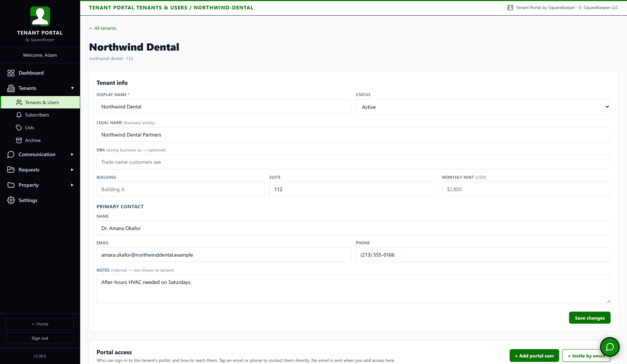Image resolution: width=627 pixels, height=364 pixels.
Task: Click the Tenant Portal logo in sidebar
Action: click(x=40, y=16)
